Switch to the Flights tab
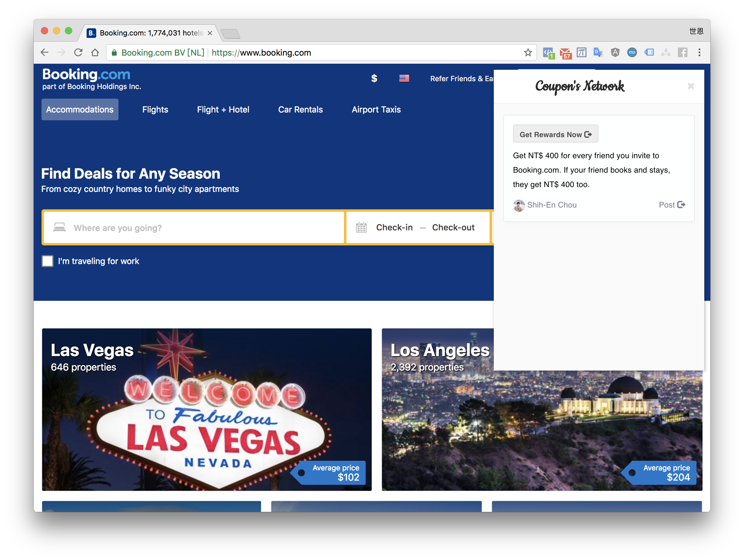 (155, 109)
